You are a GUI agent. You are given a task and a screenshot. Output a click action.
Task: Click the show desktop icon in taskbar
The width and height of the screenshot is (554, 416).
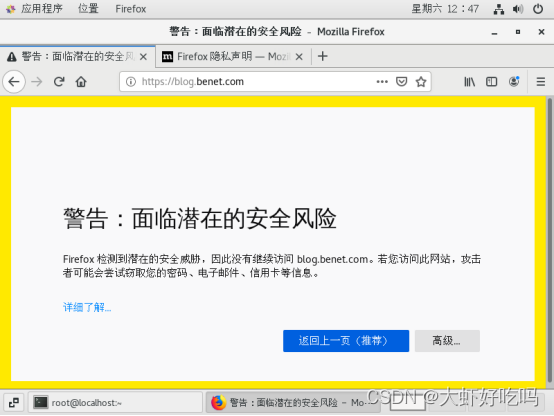[x=14, y=402]
